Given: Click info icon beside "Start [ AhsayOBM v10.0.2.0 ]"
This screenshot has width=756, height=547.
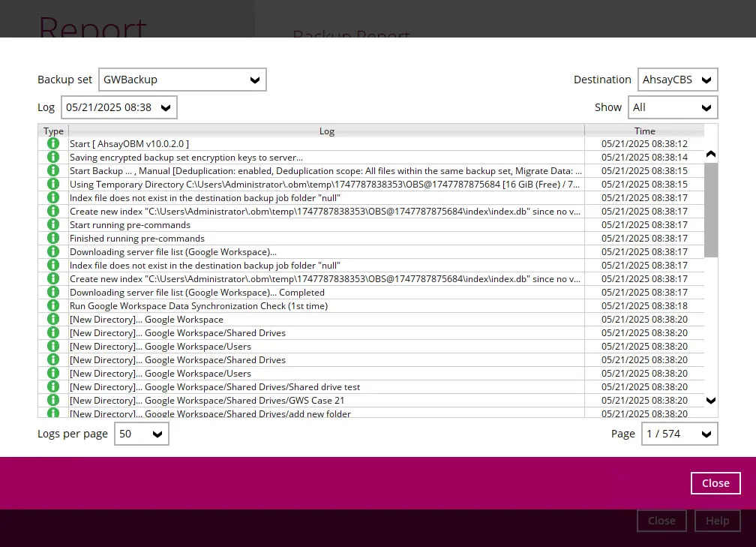Looking at the screenshot, I should point(52,143).
